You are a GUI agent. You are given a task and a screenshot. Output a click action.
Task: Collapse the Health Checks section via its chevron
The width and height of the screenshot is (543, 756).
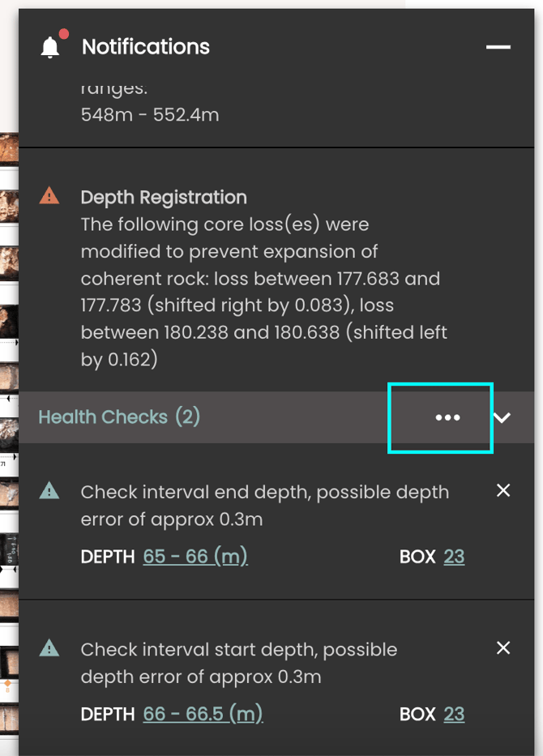coord(503,417)
